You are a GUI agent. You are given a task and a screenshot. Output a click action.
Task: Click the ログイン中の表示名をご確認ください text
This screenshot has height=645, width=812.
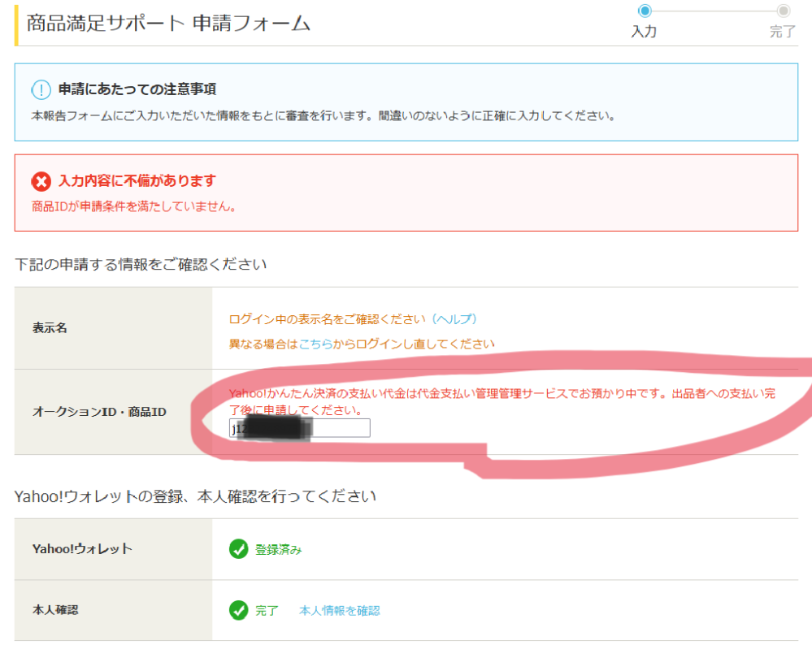point(328,319)
